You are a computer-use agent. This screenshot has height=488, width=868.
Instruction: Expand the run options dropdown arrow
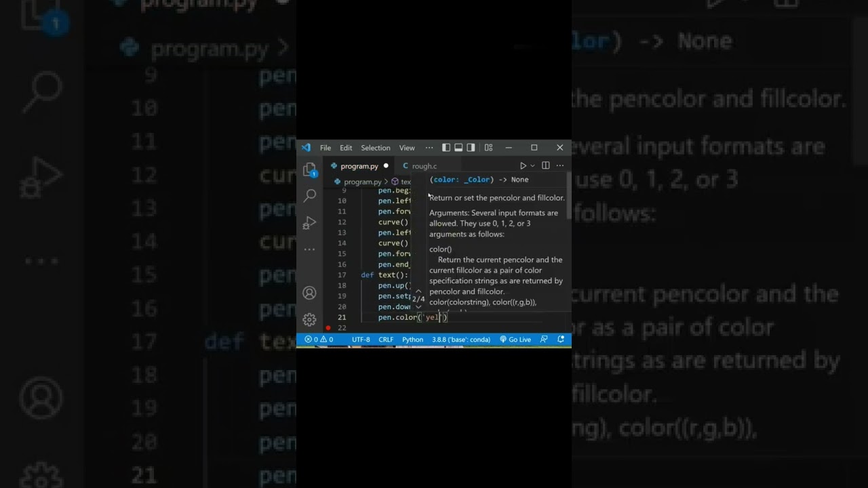(532, 165)
